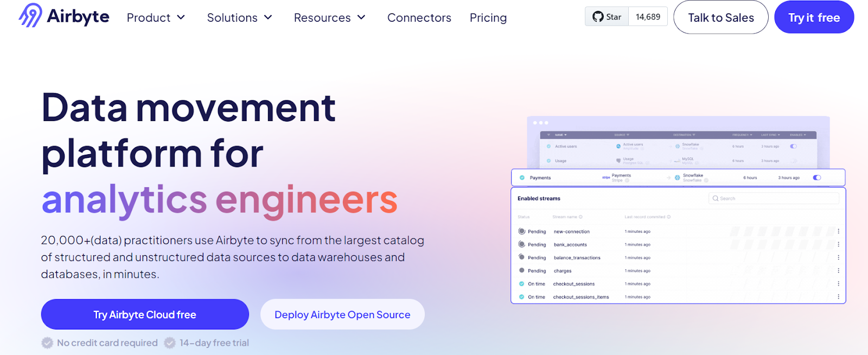Click the Amplitude icon in Active users row
Image resolution: width=868 pixels, height=355 pixels.
618,146
